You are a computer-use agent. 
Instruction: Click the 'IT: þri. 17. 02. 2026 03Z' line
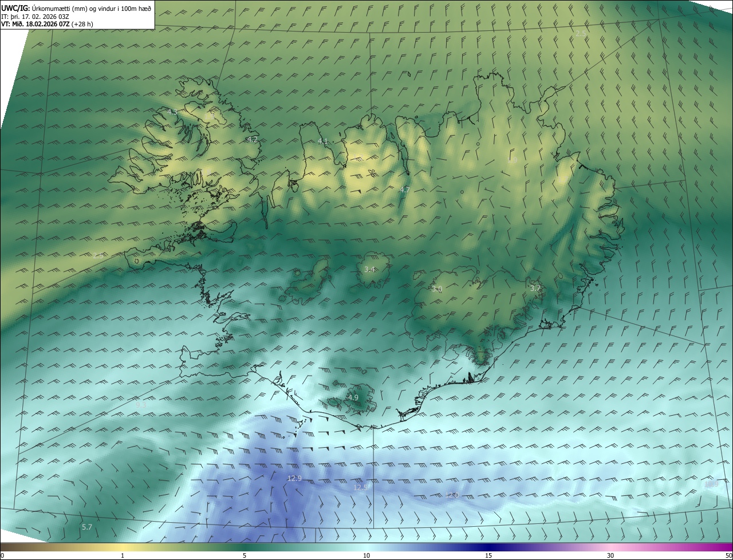click(35, 17)
